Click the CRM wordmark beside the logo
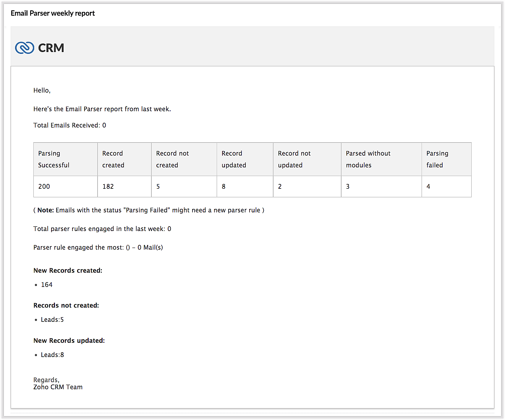The height and width of the screenshot is (420, 505). point(51,48)
